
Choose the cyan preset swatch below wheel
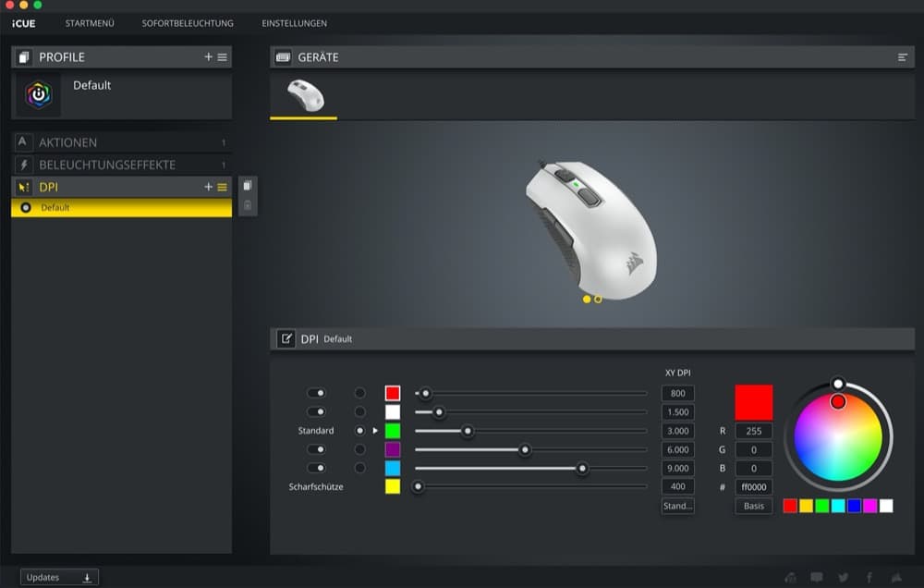click(838, 506)
